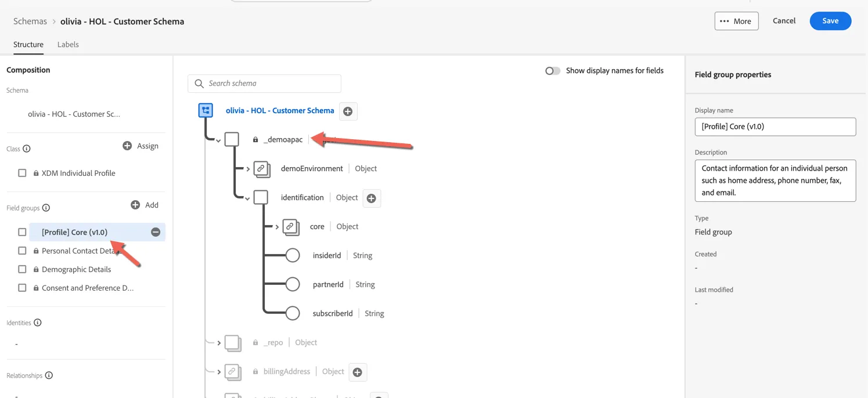Select the core linked object icon
Screen dimensions: 868x398
coord(291,227)
